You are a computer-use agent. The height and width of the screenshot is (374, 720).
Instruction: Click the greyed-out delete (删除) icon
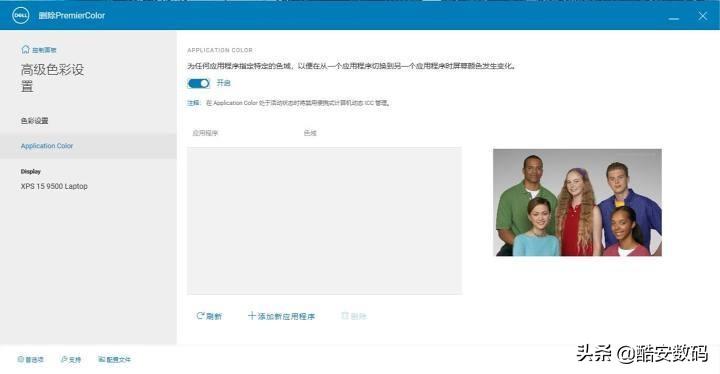pos(345,316)
